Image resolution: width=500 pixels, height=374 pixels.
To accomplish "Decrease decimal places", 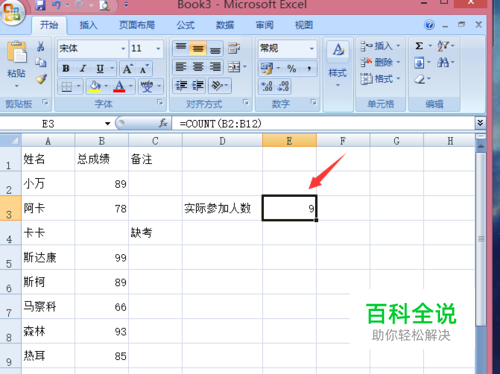I will point(284,86).
